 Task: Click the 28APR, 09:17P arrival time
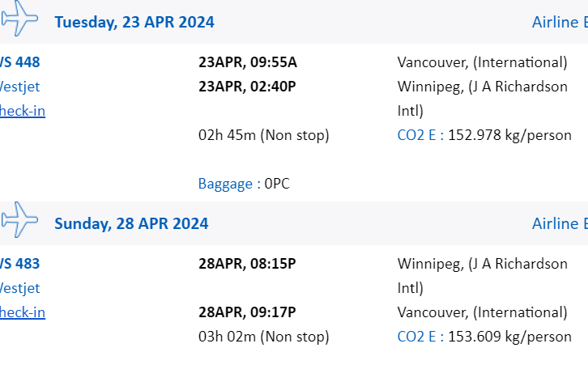click(247, 312)
